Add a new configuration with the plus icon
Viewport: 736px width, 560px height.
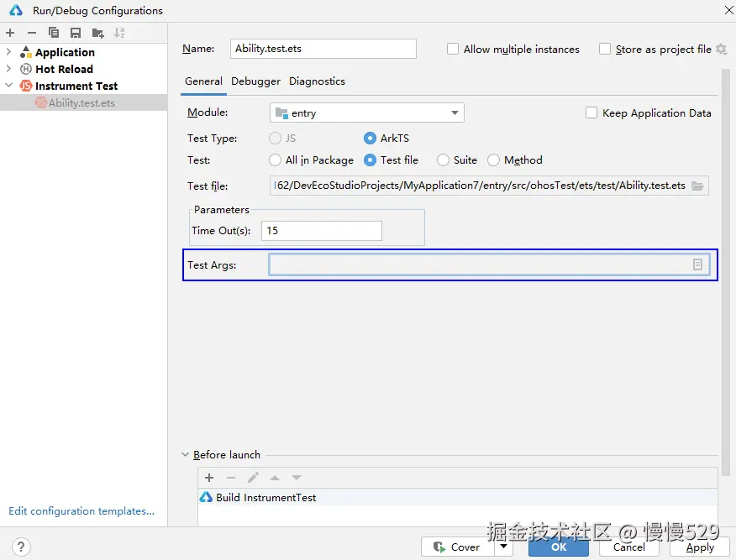tap(10, 33)
